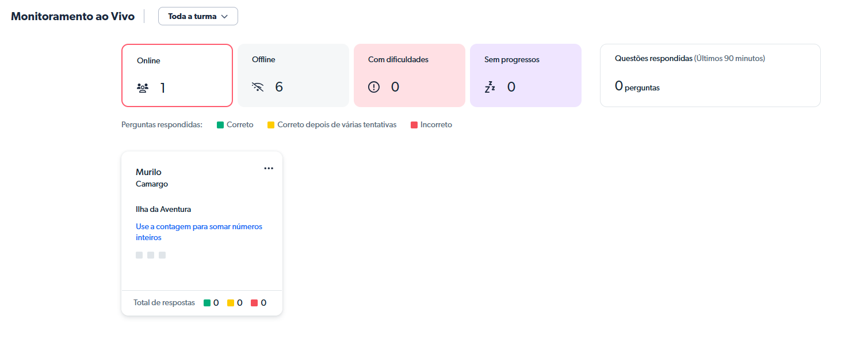Image resolution: width=868 pixels, height=353 pixels.
Task: Click the last gray progress square on Murilo's card
Action: [162, 255]
